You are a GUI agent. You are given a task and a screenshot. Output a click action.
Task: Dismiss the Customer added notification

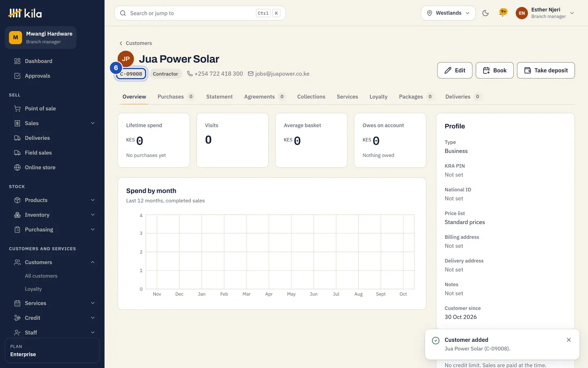click(x=569, y=340)
